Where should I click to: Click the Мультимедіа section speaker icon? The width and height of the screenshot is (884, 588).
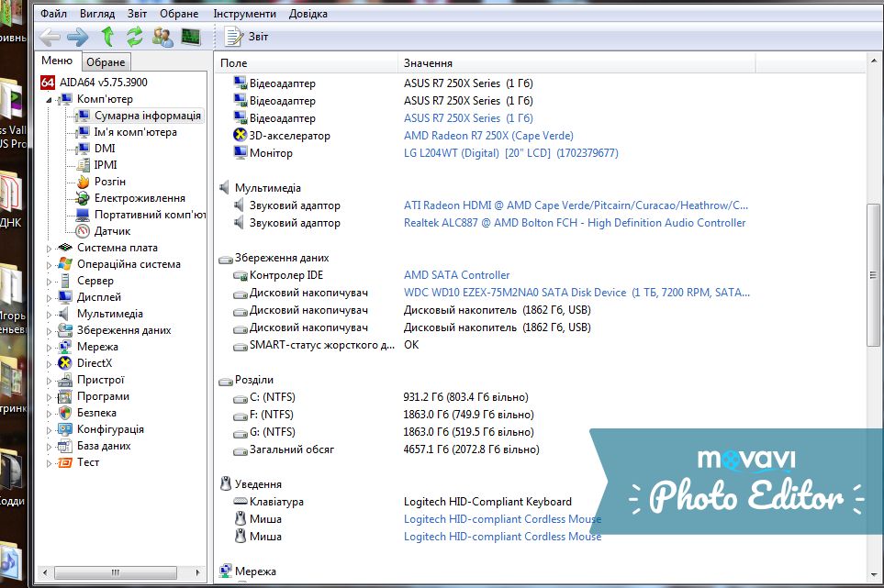point(225,187)
